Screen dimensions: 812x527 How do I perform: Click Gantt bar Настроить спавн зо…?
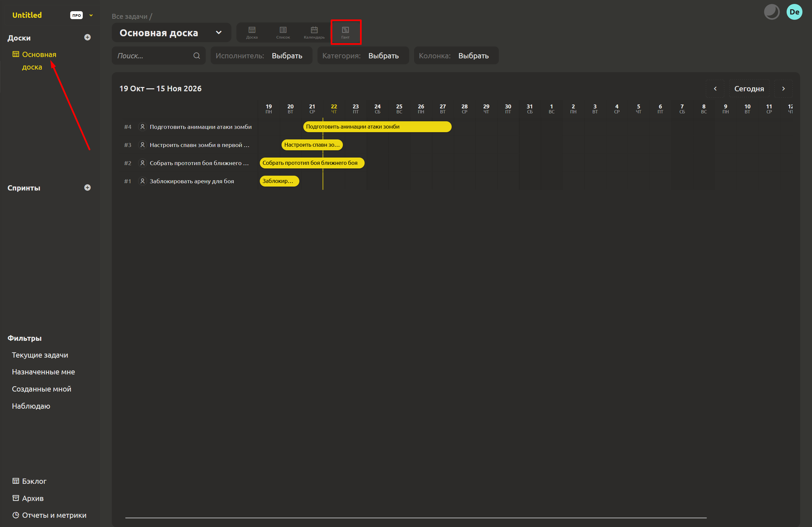[x=312, y=145]
